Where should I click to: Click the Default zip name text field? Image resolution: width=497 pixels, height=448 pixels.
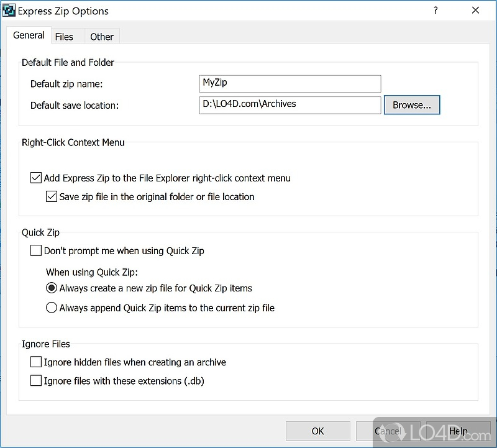point(290,83)
